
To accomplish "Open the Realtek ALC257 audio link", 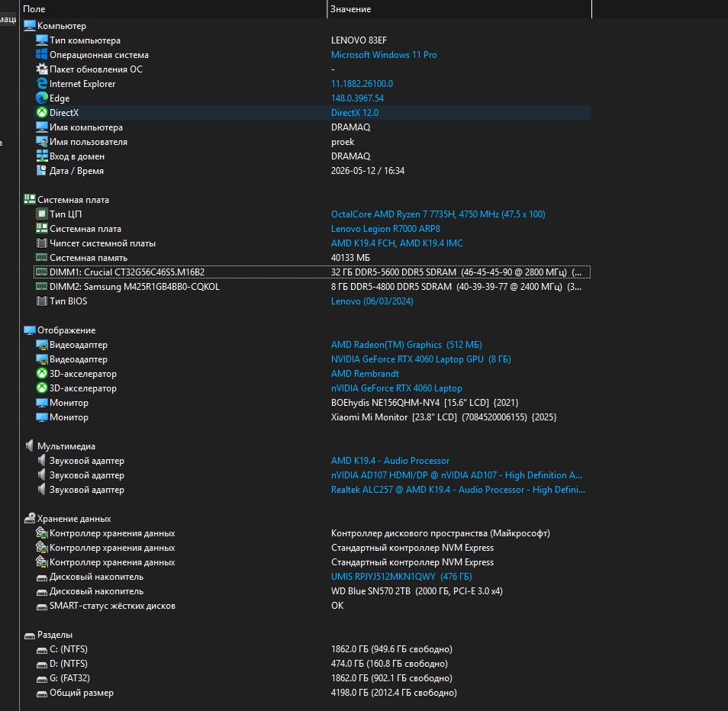I will pyautogui.click(x=458, y=489).
